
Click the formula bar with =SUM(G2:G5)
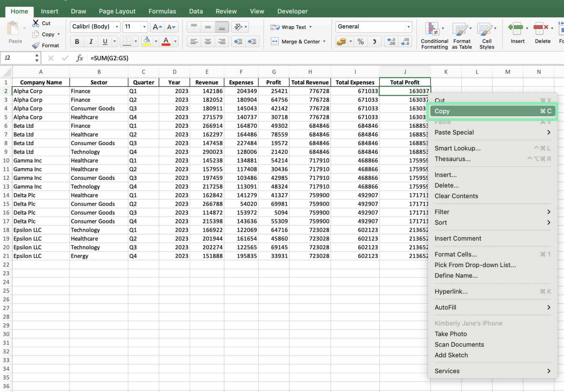pos(326,58)
